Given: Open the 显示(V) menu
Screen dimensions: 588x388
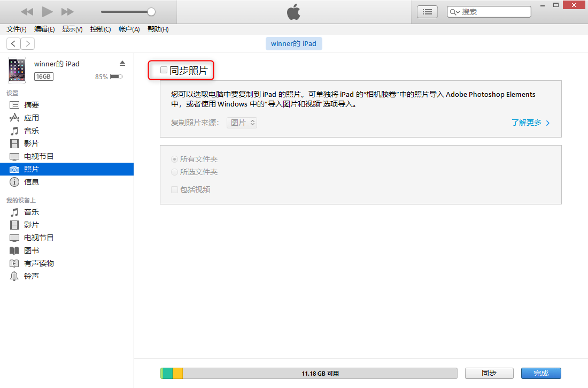Looking at the screenshot, I should pos(72,29).
